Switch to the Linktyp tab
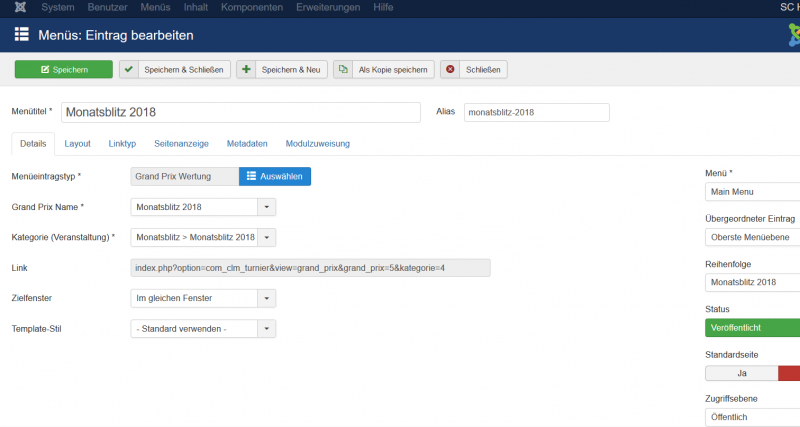The image size is (800, 427). (122, 144)
